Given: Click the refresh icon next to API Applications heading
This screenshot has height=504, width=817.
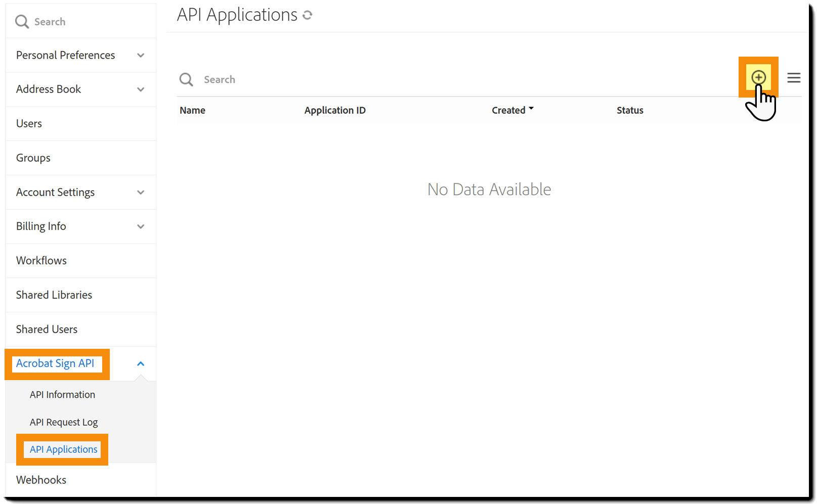Looking at the screenshot, I should (308, 15).
